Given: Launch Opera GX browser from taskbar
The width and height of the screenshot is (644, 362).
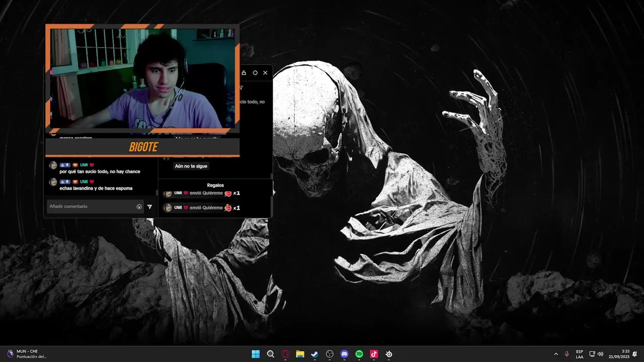Looking at the screenshot, I should 285,354.
